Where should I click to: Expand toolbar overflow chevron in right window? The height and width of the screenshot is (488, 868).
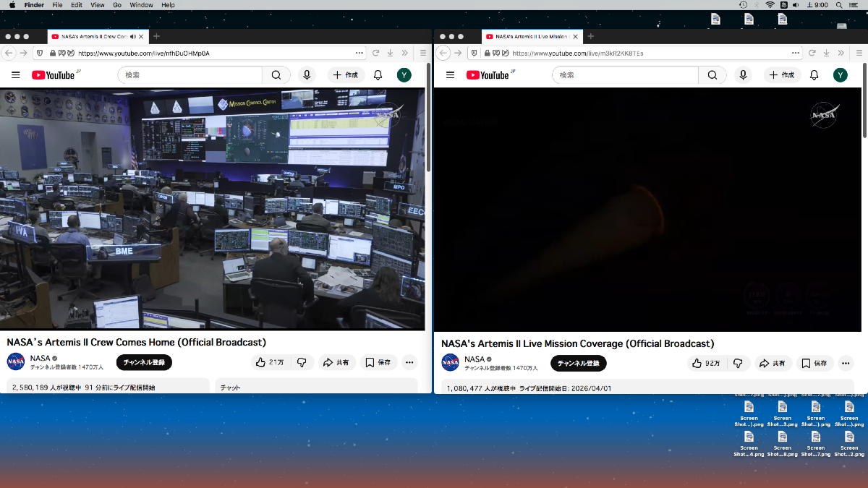[841, 53]
